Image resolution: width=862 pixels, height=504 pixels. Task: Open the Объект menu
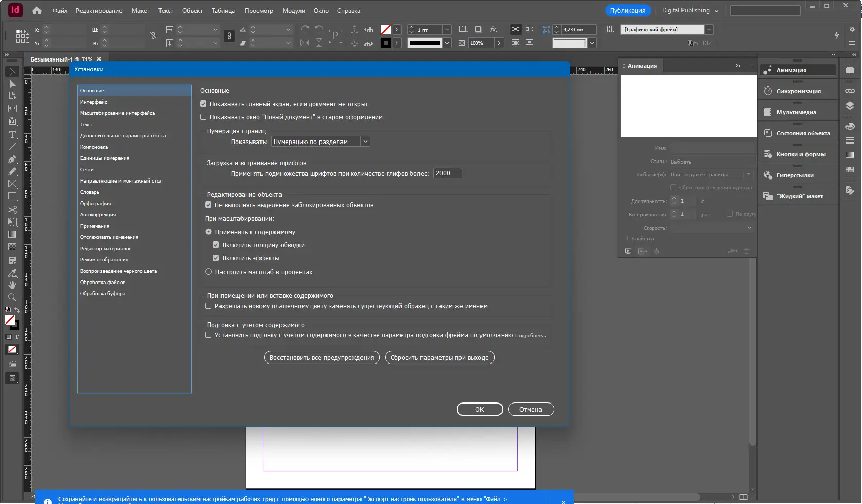point(192,11)
